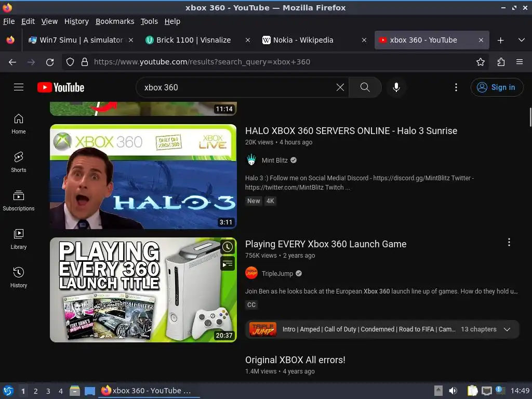This screenshot has height=399, width=532.
Task: Open the Bookmarks menu
Action: click(115, 21)
